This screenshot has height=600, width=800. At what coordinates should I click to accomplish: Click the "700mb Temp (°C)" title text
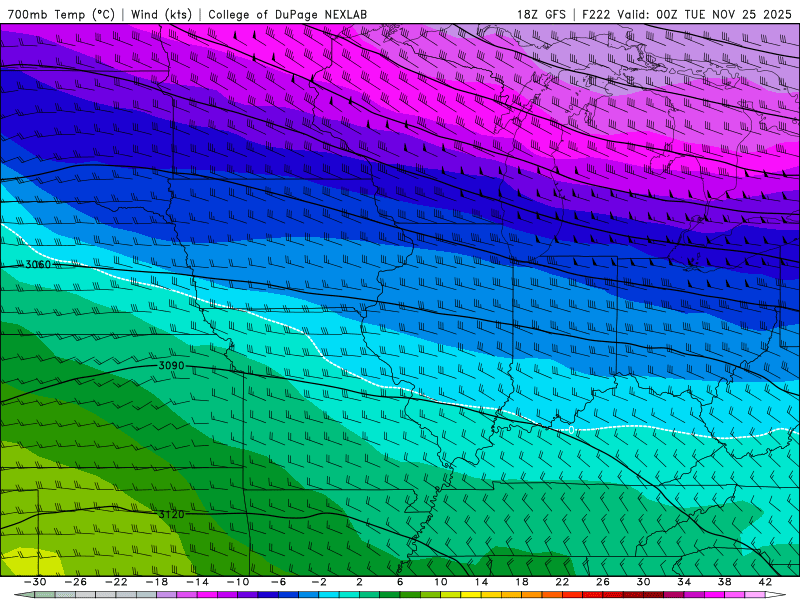click(x=61, y=14)
